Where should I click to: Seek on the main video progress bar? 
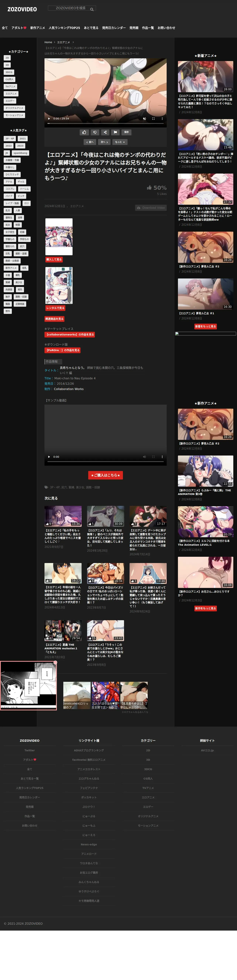click(x=106, y=124)
